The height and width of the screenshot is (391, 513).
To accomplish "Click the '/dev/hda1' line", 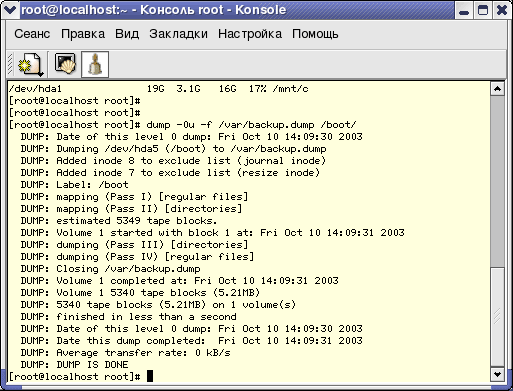I will click(x=158, y=89).
